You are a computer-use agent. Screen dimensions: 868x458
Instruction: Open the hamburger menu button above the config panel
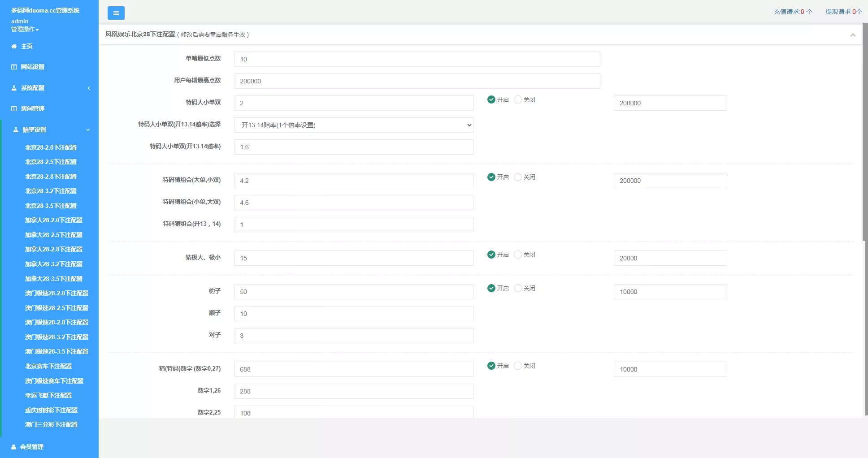click(116, 13)
